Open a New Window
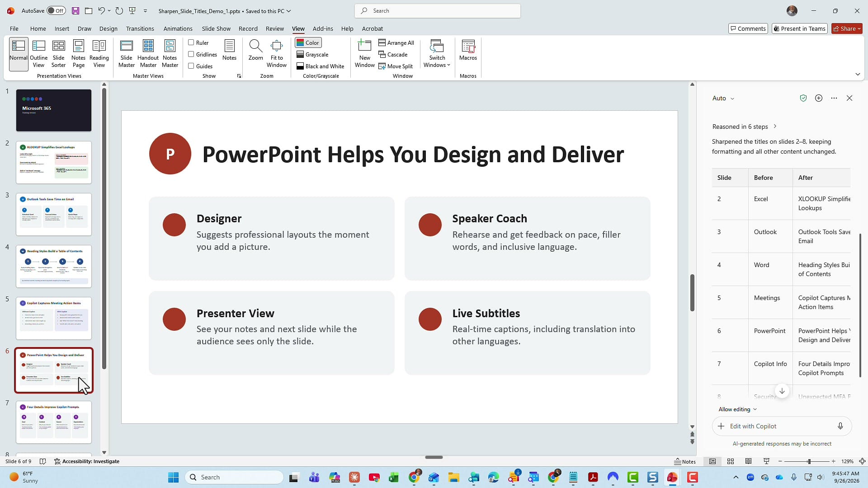 coord(365,54)
